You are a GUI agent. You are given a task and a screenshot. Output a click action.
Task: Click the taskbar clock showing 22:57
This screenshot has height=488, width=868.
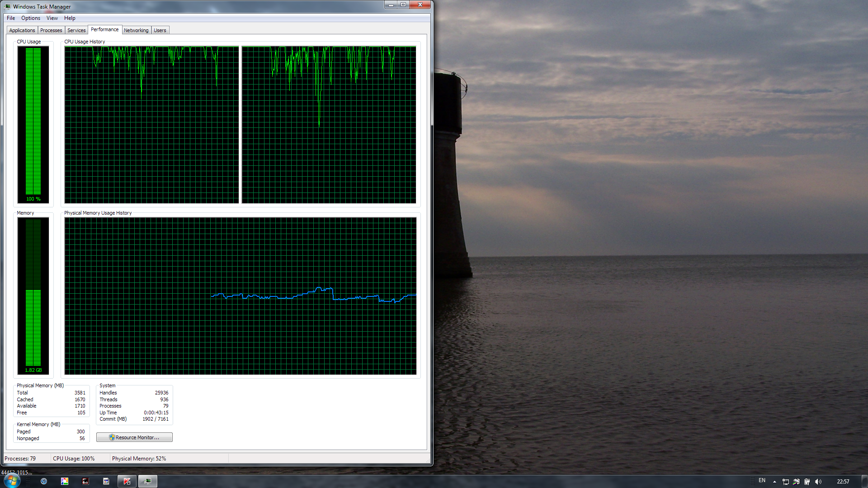coord(843,482)
